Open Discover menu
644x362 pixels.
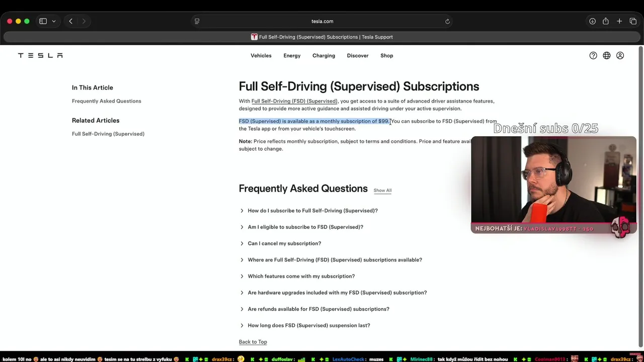(358, 55)
